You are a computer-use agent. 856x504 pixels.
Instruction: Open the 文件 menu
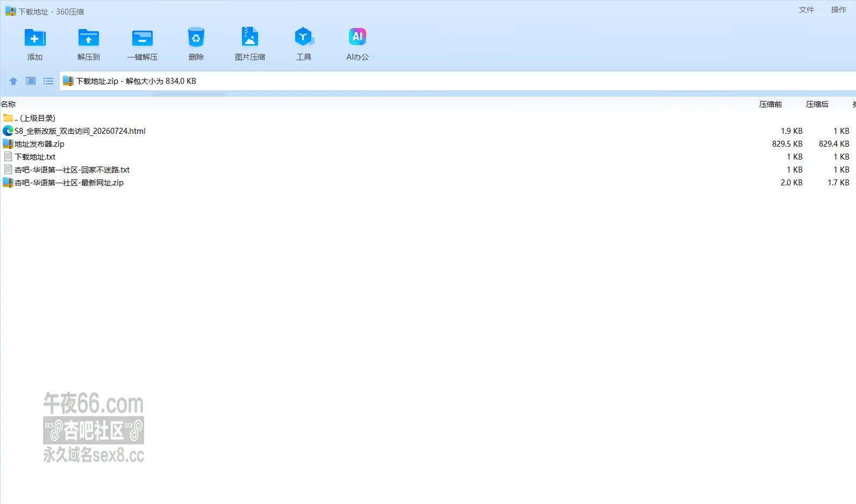point(807,10)
